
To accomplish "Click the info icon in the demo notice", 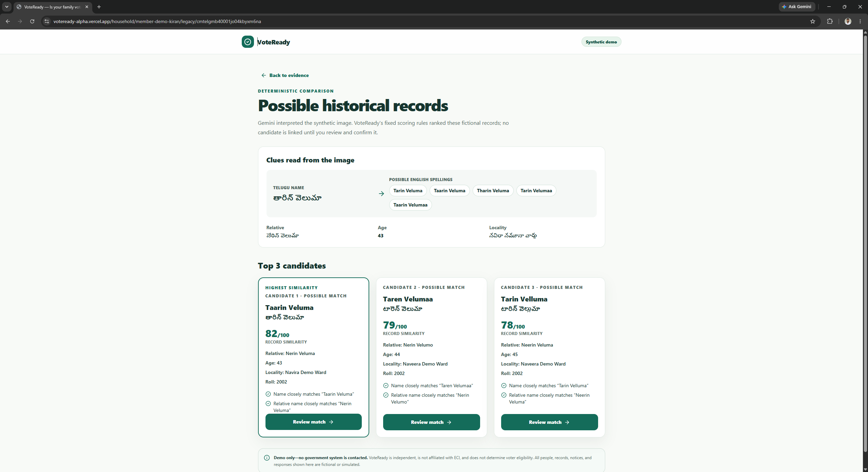I will click(x=267, y=458).
